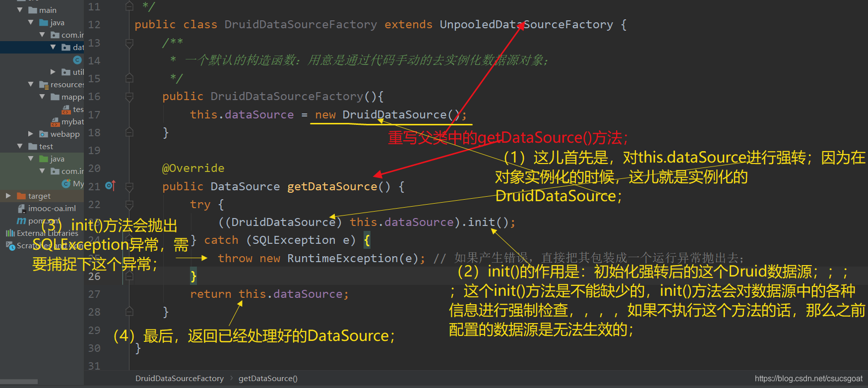868x388 pixels.
Task: Fold the constructor via line 16 gutter marker
Action: (129, 97)
